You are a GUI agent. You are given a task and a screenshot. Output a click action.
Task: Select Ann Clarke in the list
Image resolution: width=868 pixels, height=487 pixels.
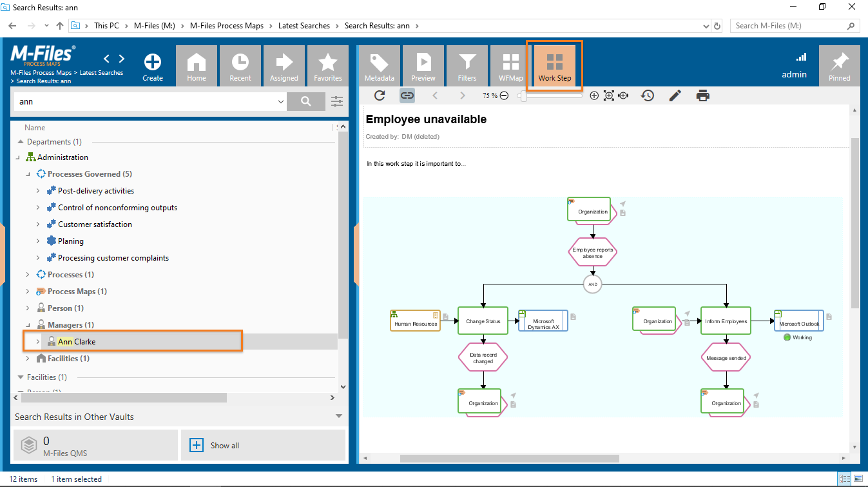pyautogui.click(x=77, y=342)
